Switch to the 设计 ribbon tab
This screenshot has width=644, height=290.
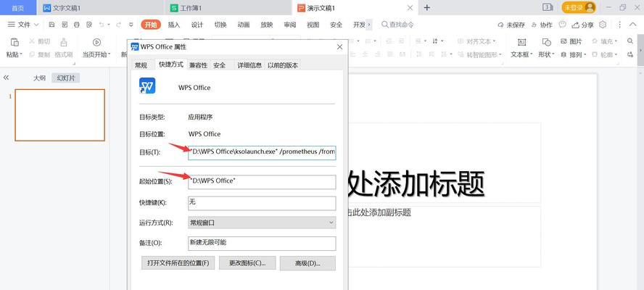(x=197, y=25)
